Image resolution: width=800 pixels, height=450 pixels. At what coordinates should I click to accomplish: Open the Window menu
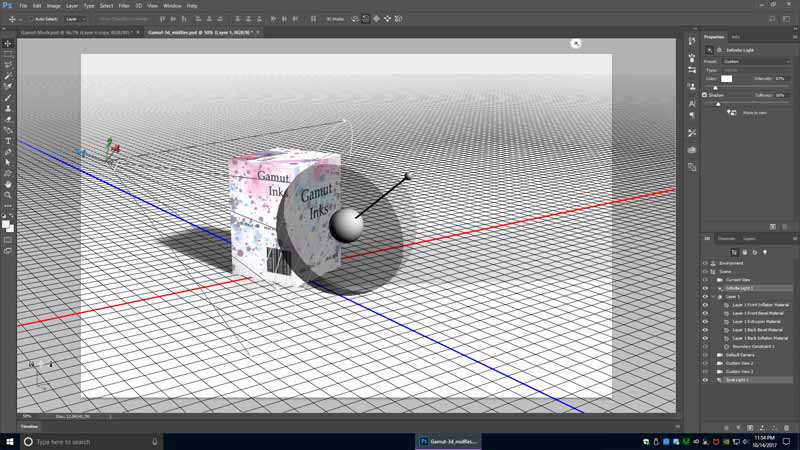click(x=172, y=6)
